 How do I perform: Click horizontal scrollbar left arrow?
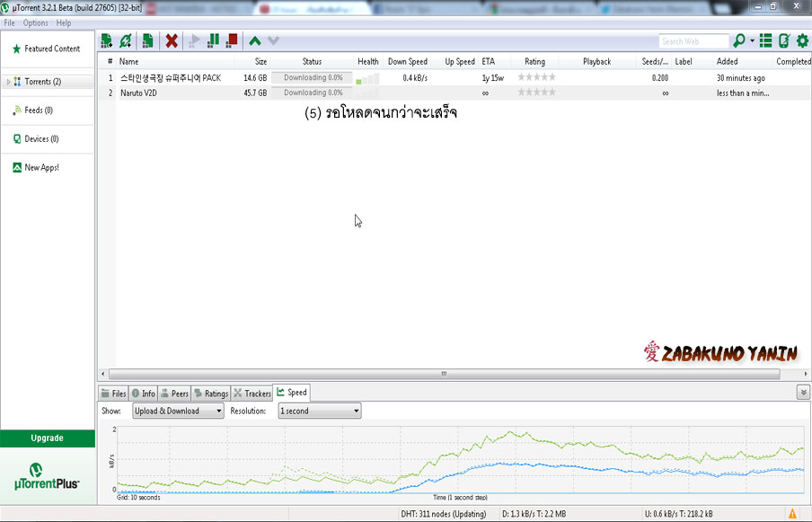pyautogui.click(x=102, y=374)
